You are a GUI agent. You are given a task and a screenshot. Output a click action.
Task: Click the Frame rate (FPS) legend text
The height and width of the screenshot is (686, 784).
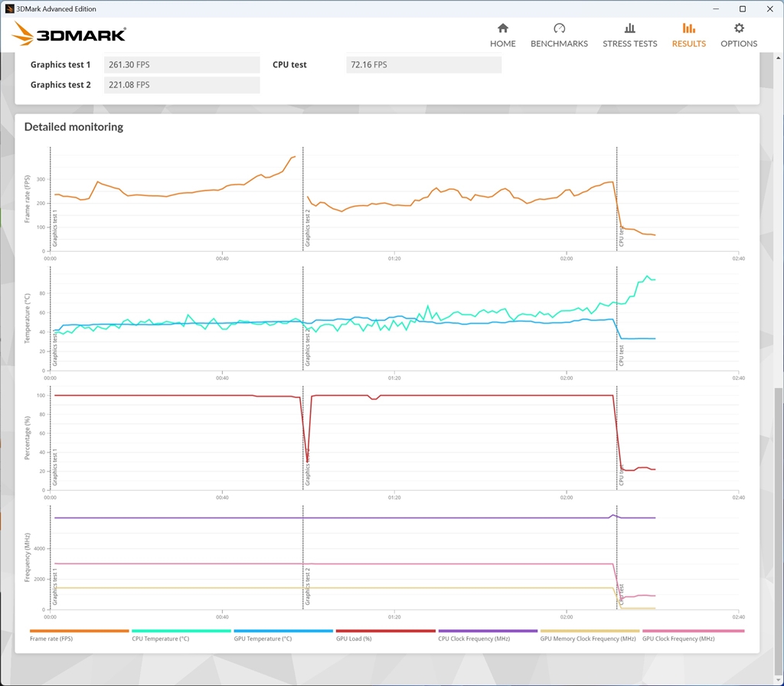pos(51,639)
